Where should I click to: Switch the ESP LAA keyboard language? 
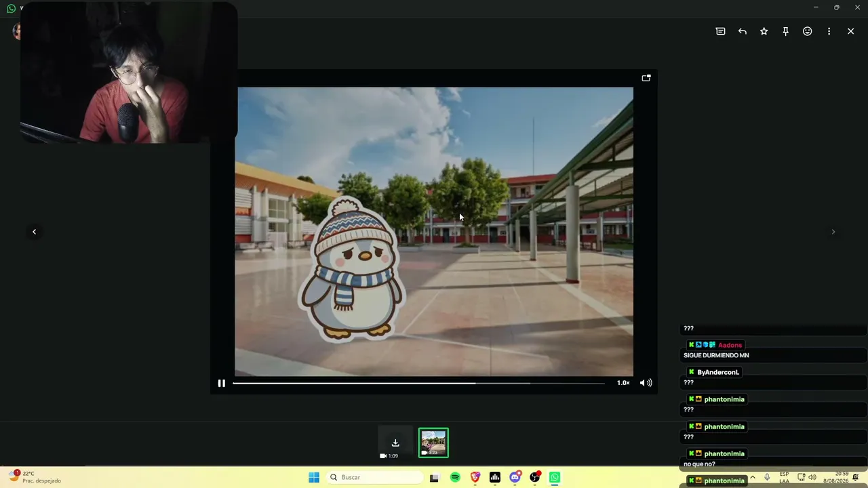[x=785, y=477]
